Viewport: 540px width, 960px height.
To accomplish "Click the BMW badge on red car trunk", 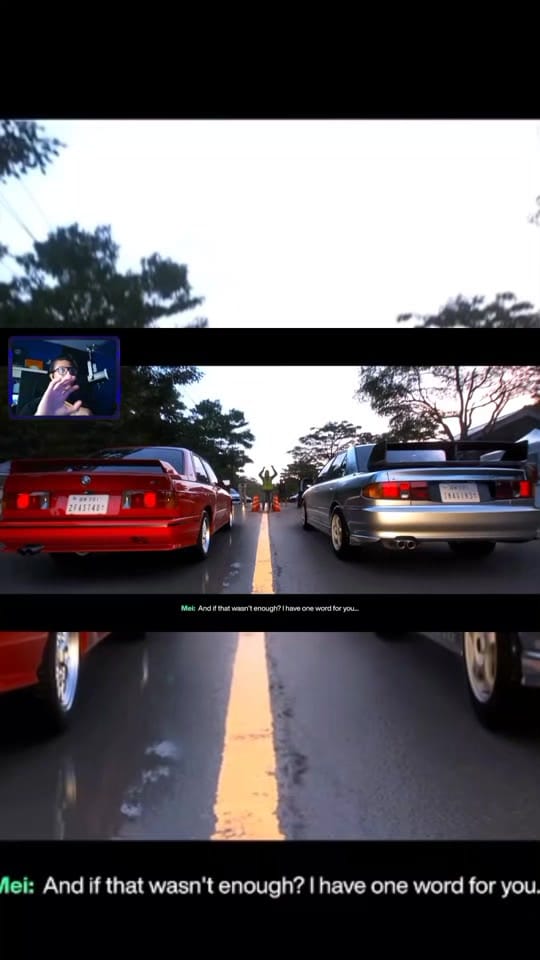I will [86, 481].
